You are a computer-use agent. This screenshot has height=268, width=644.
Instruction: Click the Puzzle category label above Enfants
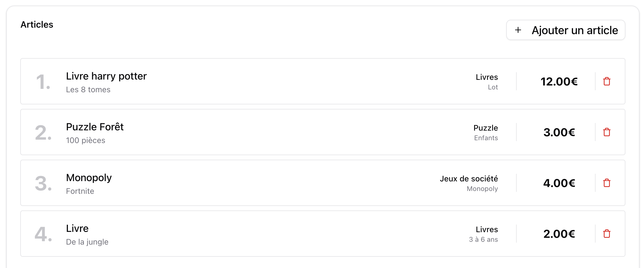485,128
